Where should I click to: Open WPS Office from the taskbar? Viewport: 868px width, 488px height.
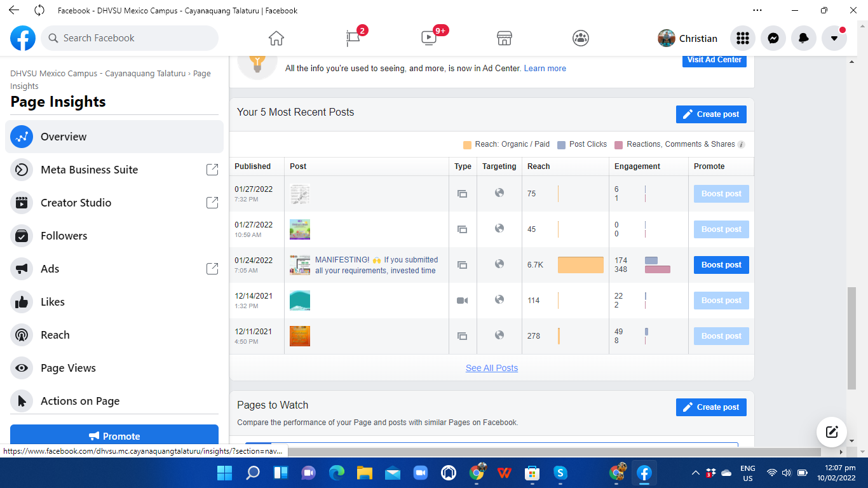[504, 473]
